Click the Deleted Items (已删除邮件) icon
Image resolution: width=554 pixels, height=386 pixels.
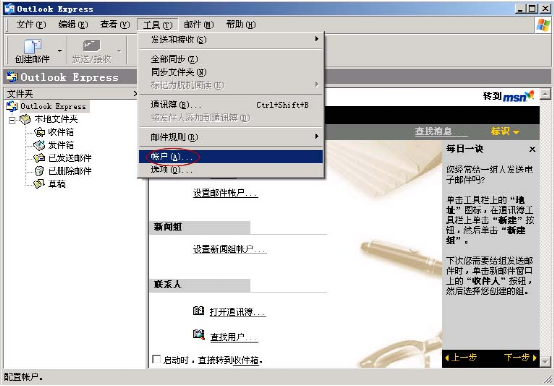point(39,171)
